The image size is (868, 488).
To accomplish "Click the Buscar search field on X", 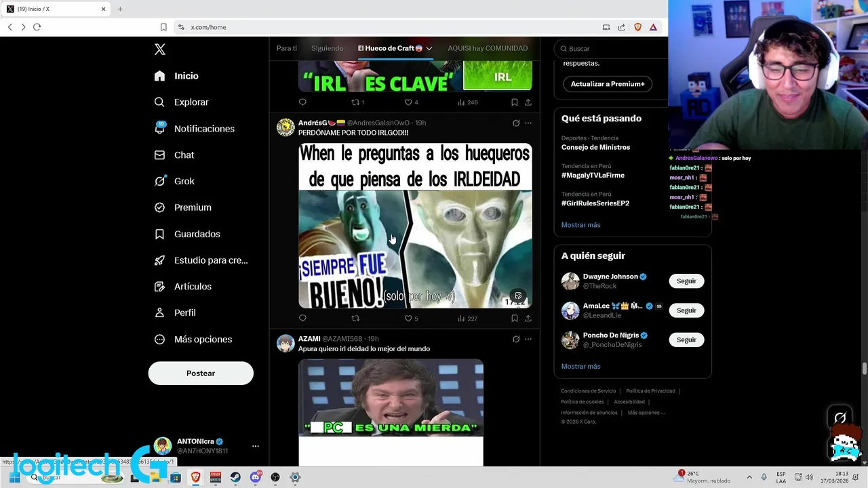I will (610, 49).
